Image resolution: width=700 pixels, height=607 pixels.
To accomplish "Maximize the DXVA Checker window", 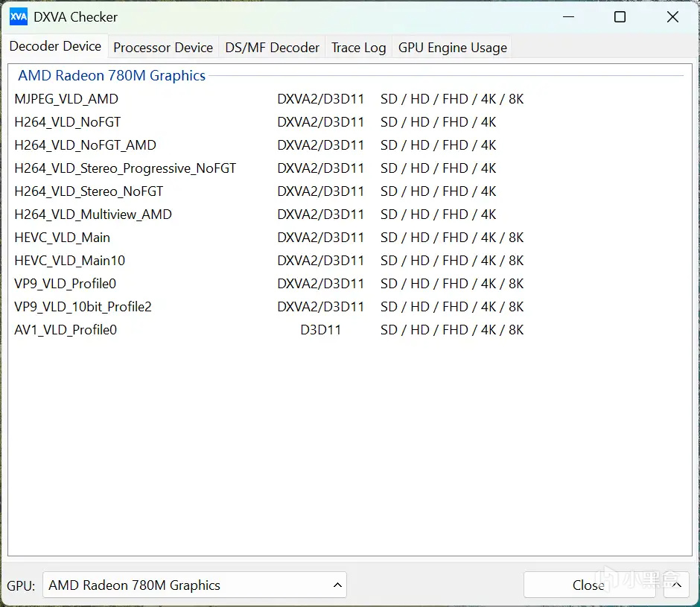I will [620, 17].
